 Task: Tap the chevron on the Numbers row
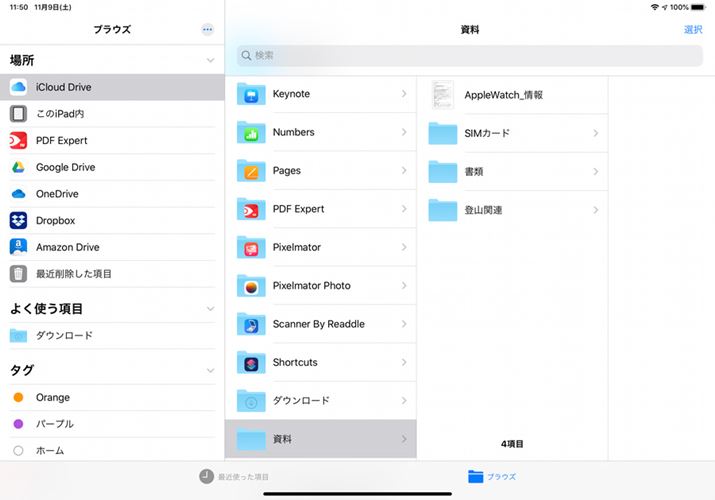coord(404,132)
